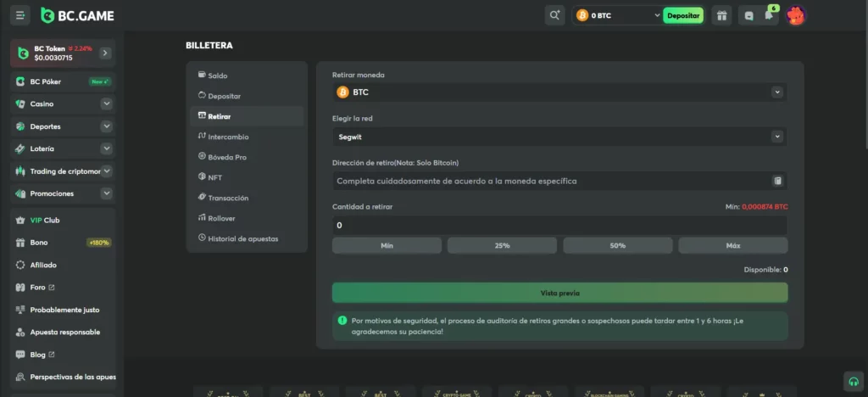Select the Historial de apuestas tab
This screenshot has width=868, height=397.
click(x=247, y=238)
